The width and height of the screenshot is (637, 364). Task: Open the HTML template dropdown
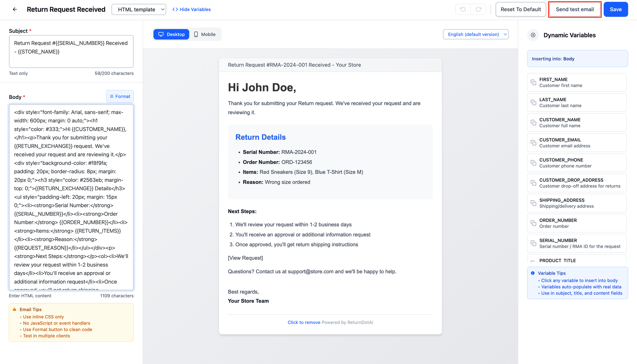point(139,9)
